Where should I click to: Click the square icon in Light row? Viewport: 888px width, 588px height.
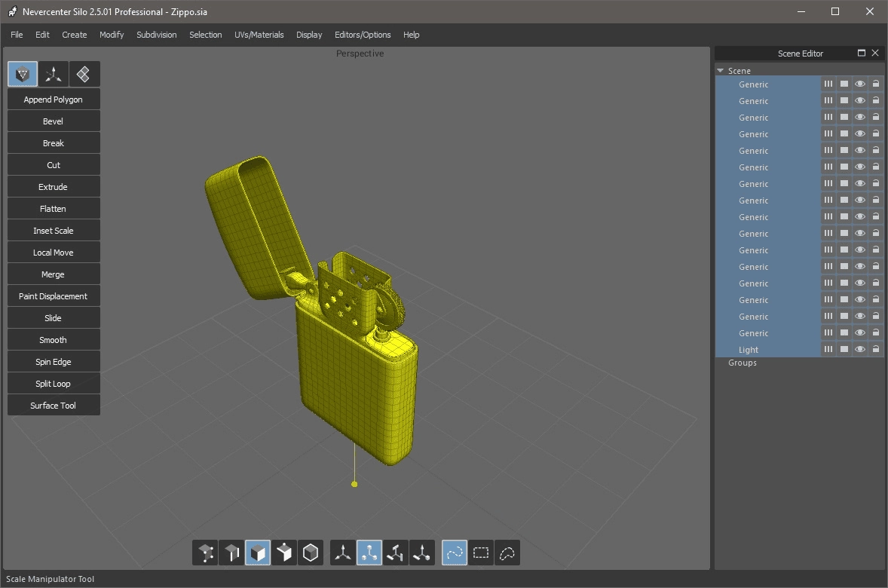[844, 350]
